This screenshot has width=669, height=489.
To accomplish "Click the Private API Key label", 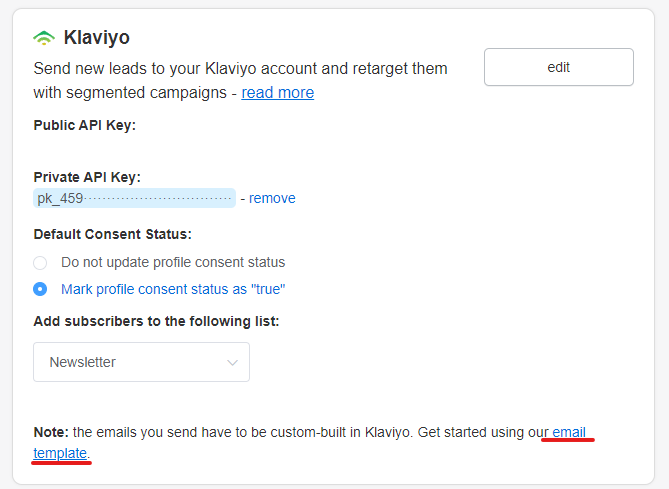I will (87, 177).
